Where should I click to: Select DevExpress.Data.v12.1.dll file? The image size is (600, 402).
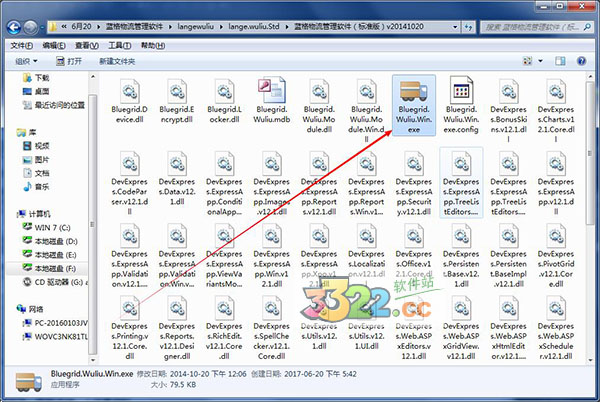point(177,178)
